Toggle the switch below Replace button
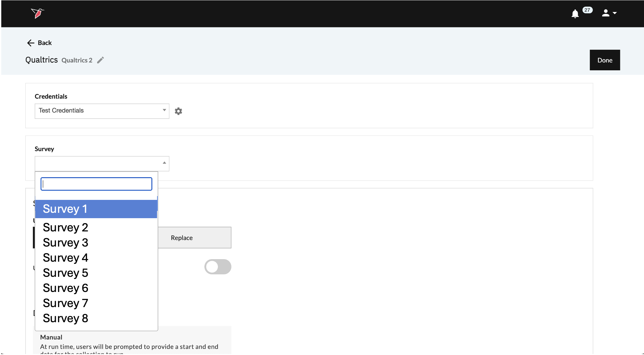Image resolution: width=644 pixels, height=355 pixels. (x=218, y=267)
